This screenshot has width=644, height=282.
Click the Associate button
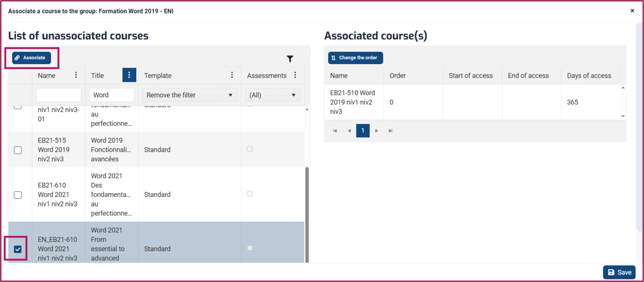pyautogui.click(x=32, y=58)
